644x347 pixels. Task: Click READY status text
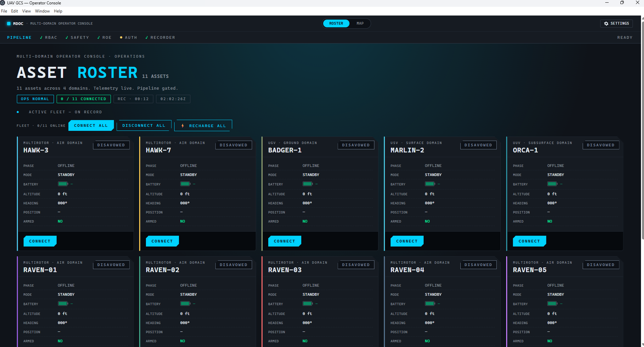[625, 37]
